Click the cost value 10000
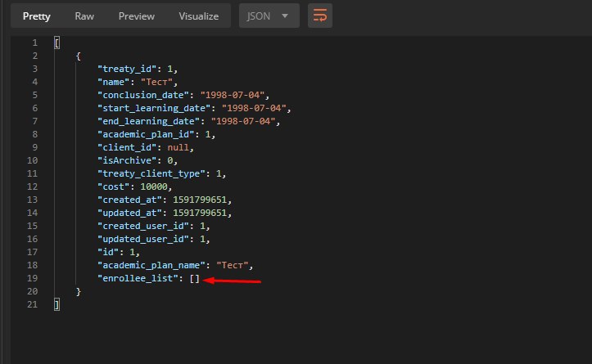The image size is (592, 364). [x=154, y=186]
